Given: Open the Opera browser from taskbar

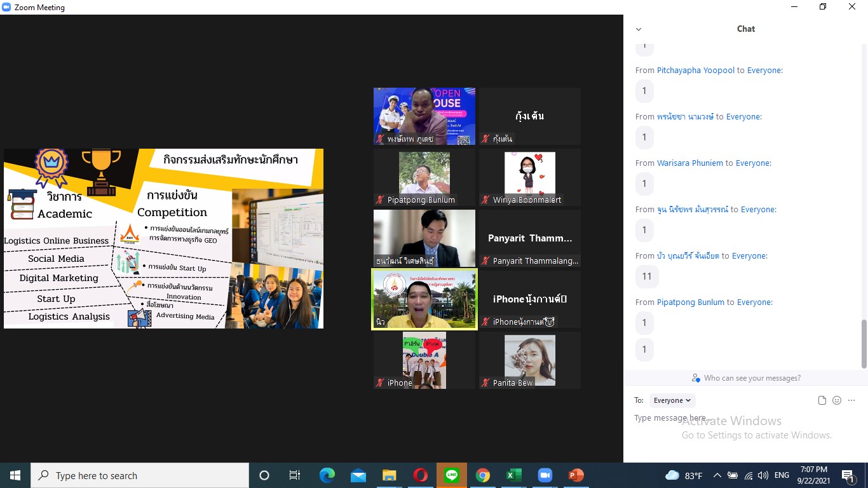Looking at the screenshot, I should pos(420,475).
